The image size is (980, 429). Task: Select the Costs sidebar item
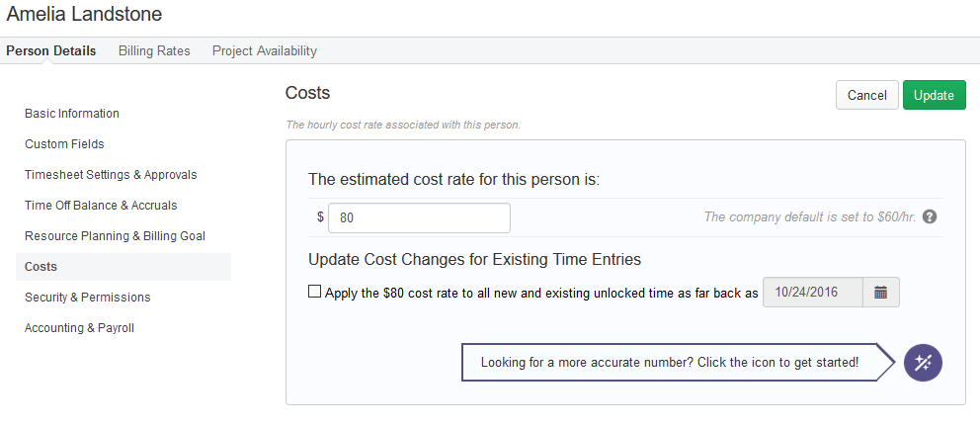click(x=123, y=267)
